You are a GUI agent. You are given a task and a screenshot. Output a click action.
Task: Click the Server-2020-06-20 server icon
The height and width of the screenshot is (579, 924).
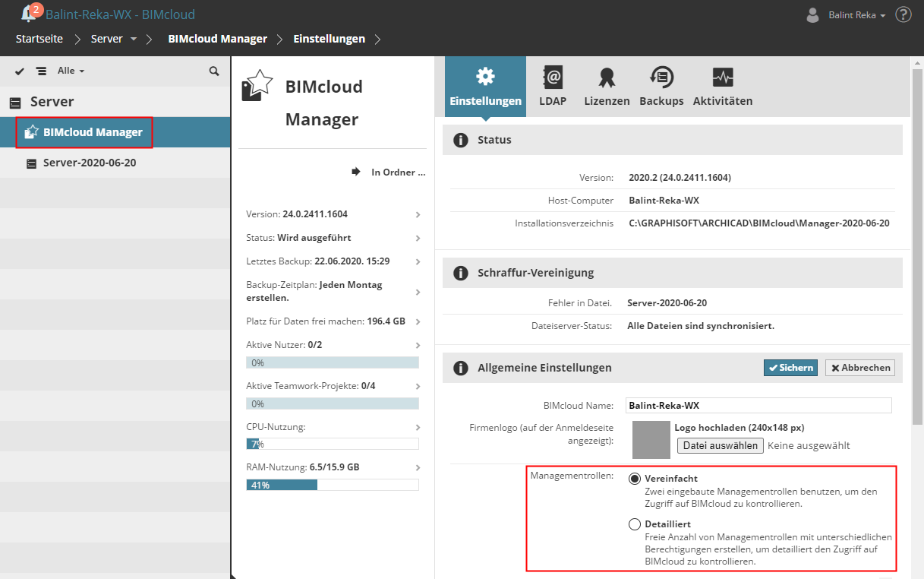tap(31, 163)
